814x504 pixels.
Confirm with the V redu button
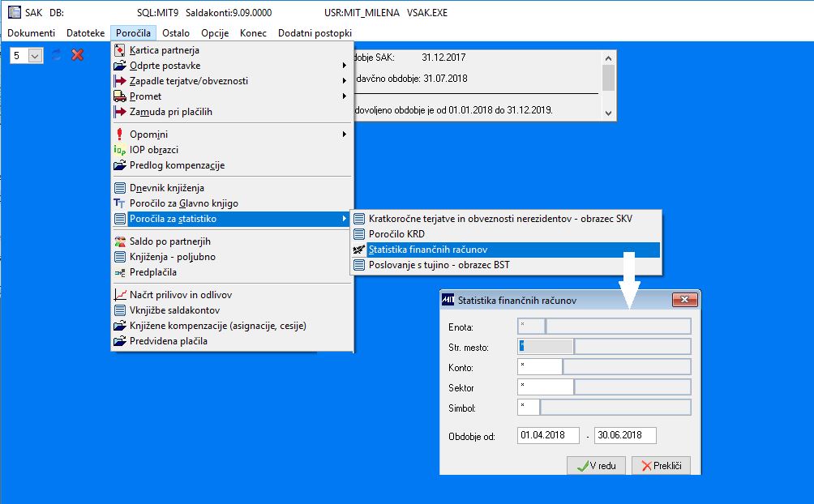pos(596,466)
